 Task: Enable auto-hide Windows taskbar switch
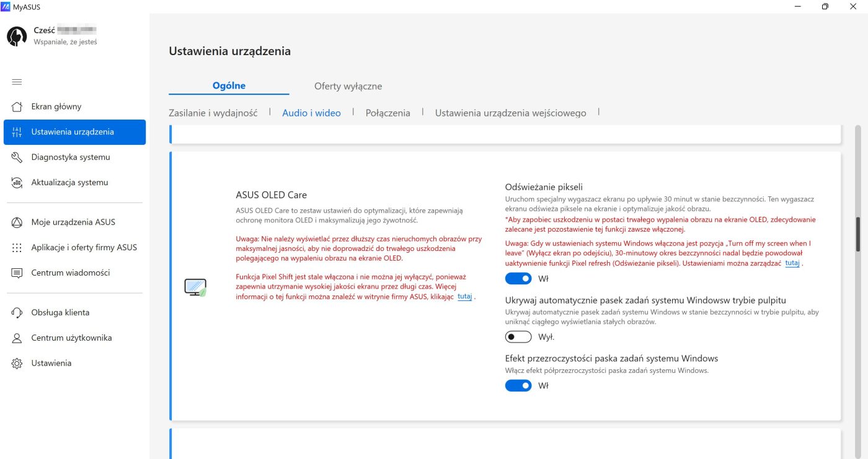tap(518, 337)
